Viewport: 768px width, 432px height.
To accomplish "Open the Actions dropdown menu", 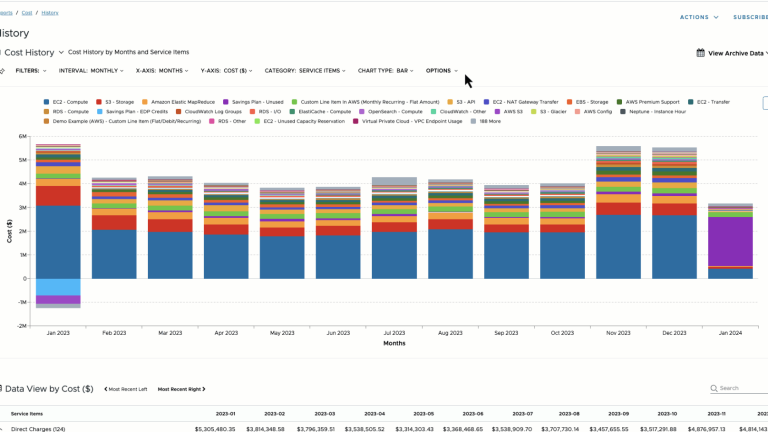I will click(699, 17).
